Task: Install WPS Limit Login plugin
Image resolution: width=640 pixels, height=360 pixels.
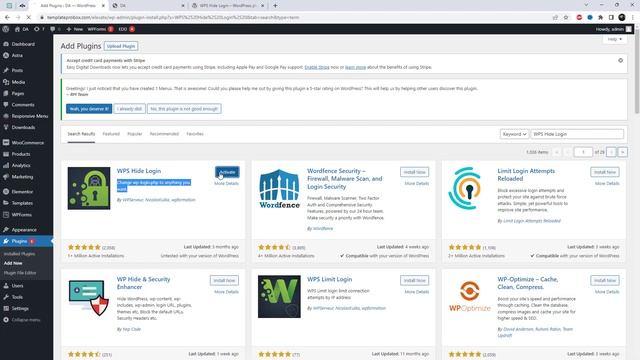Action: pyautogui.click(x=415, y=280)
